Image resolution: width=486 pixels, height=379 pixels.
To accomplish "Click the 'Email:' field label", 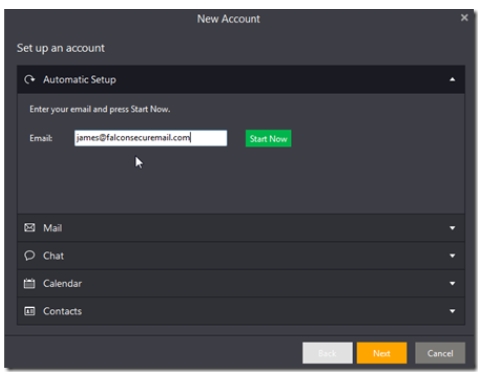I will (x=41, y=138).
